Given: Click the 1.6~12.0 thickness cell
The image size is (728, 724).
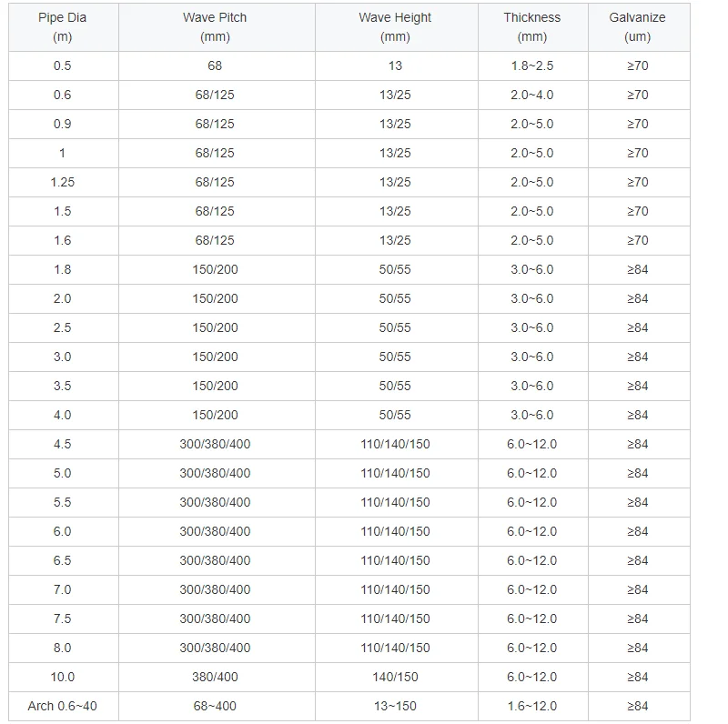Looking at the screenshot, I should click(x=531, y=706).
